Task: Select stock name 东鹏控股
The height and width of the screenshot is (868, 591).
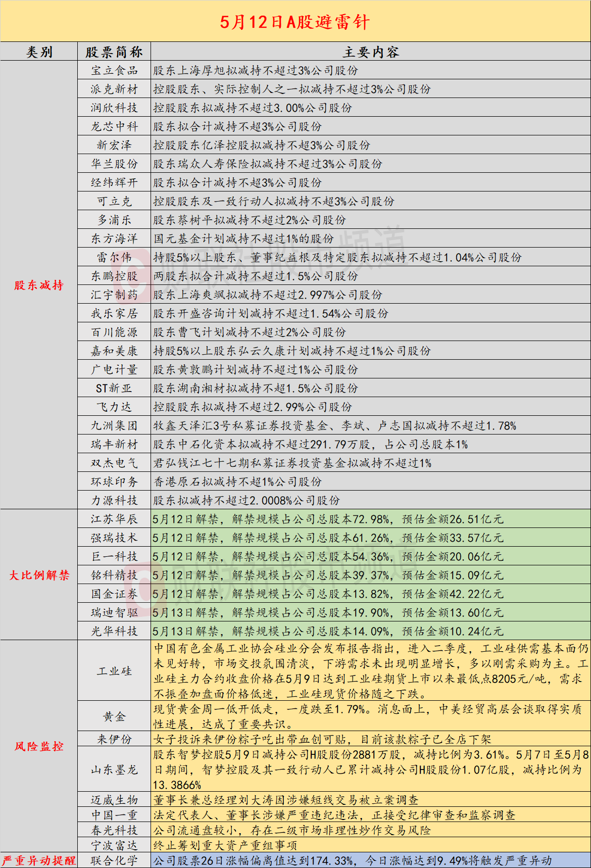Action: [114, 276]
